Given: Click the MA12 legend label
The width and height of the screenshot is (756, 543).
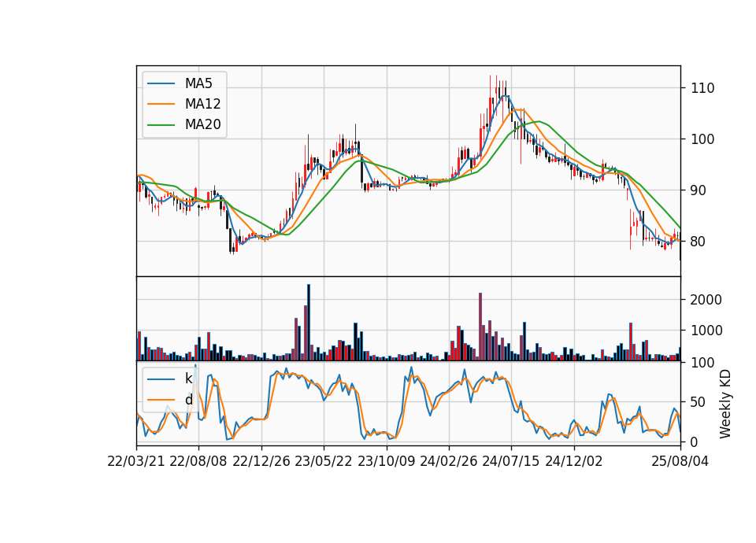Looking at the screenshot, I should click(202, 104).
